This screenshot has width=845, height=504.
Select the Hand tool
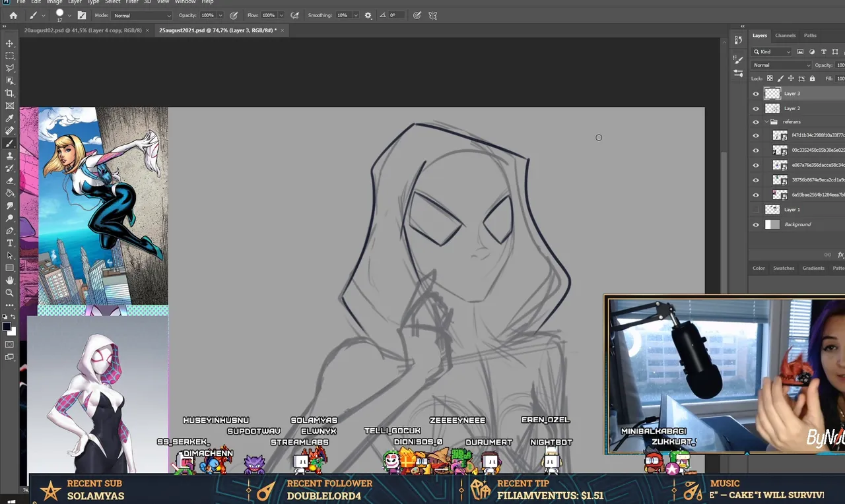(x=10, y=280)
